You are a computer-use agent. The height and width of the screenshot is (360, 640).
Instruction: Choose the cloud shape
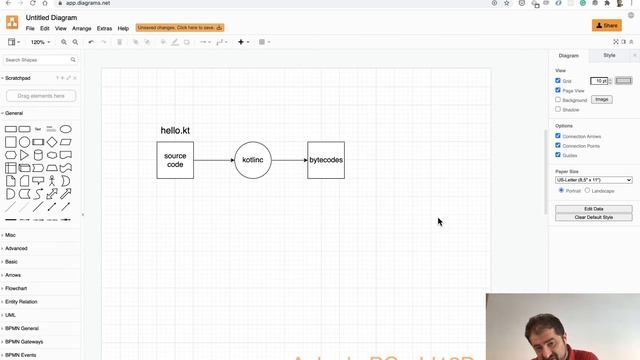(52, 155)
